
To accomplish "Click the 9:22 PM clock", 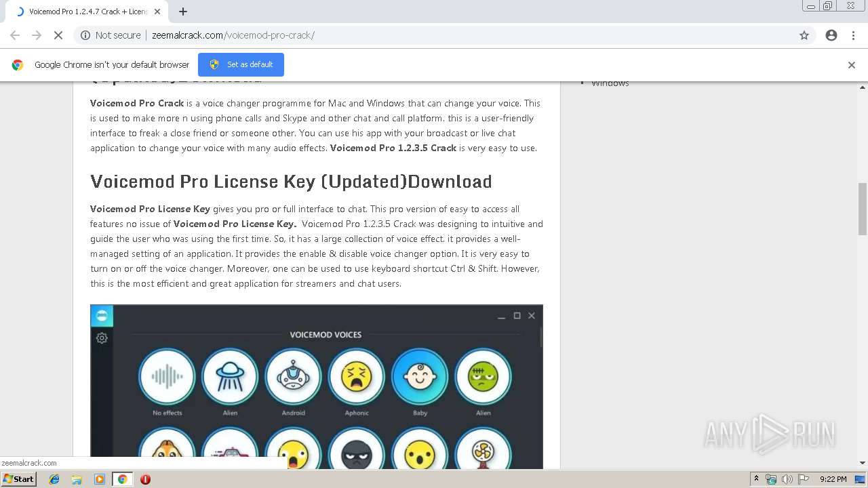I will coord(833,479).
